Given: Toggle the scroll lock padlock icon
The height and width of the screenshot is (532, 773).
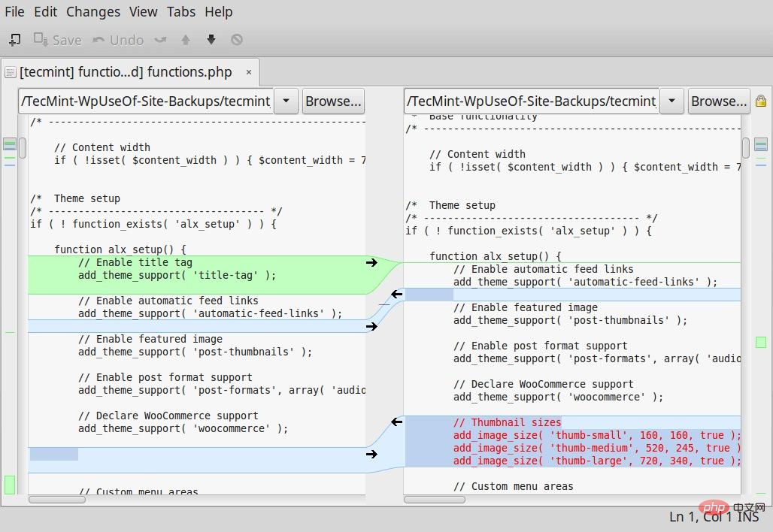Looking at the screenshot, I should pos(761,101).
